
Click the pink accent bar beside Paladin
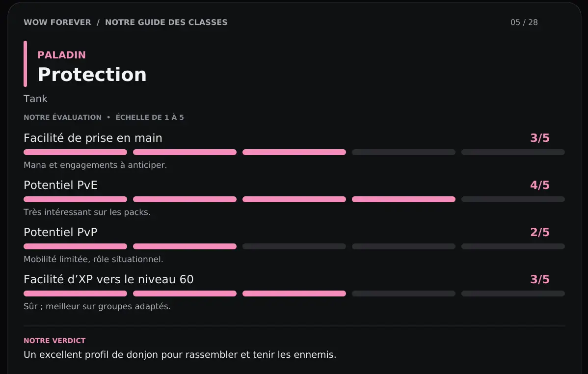(25, 64)
